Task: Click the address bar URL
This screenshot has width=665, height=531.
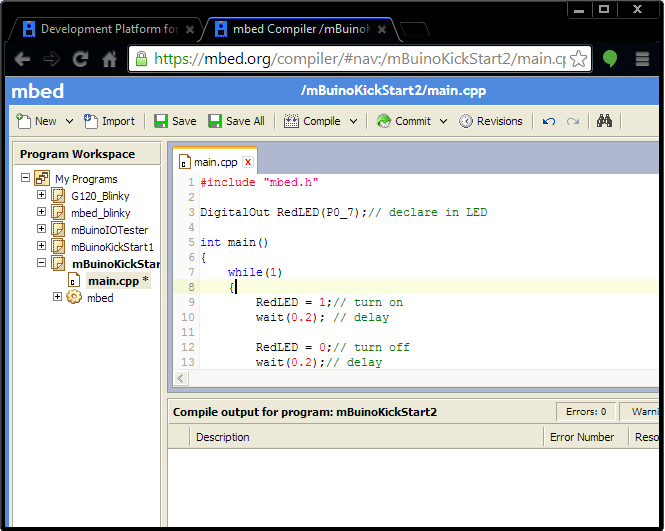Action: pyautogui.click(x=360, y=59)
